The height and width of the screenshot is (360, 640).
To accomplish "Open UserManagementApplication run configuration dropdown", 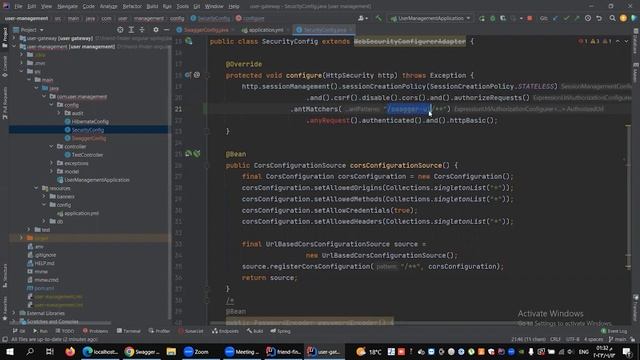I will pyautogui.click(x=431, y=18).
